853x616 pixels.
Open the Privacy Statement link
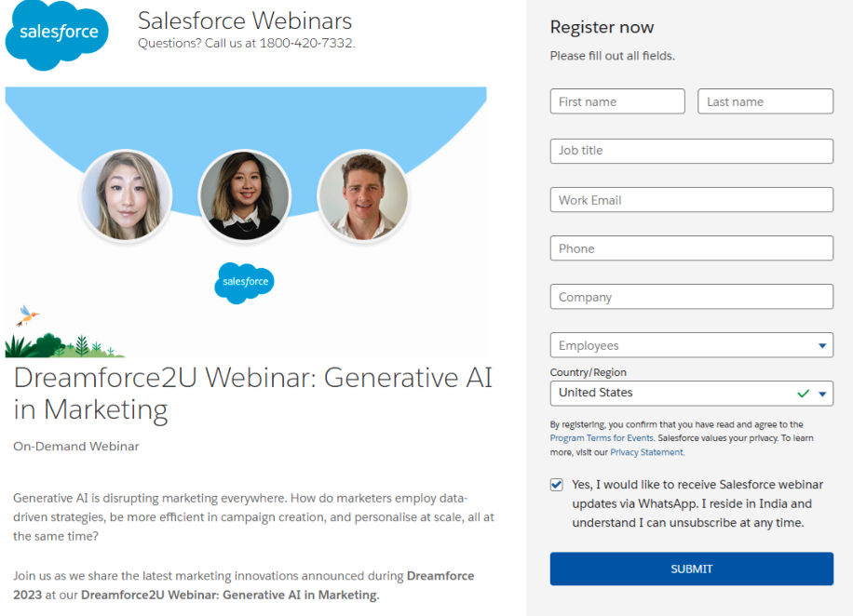coord(647,452)
